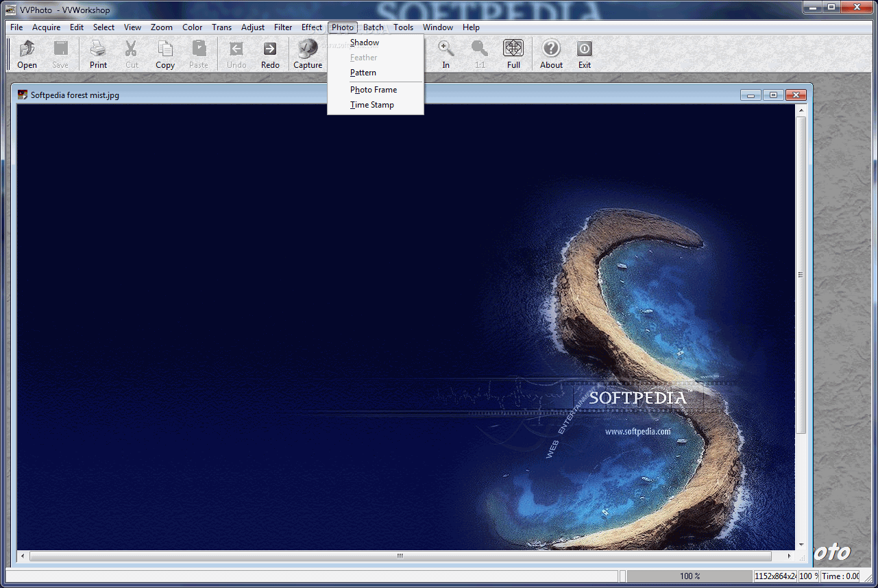Click the Capture toolbar icon

click(308, 48)
